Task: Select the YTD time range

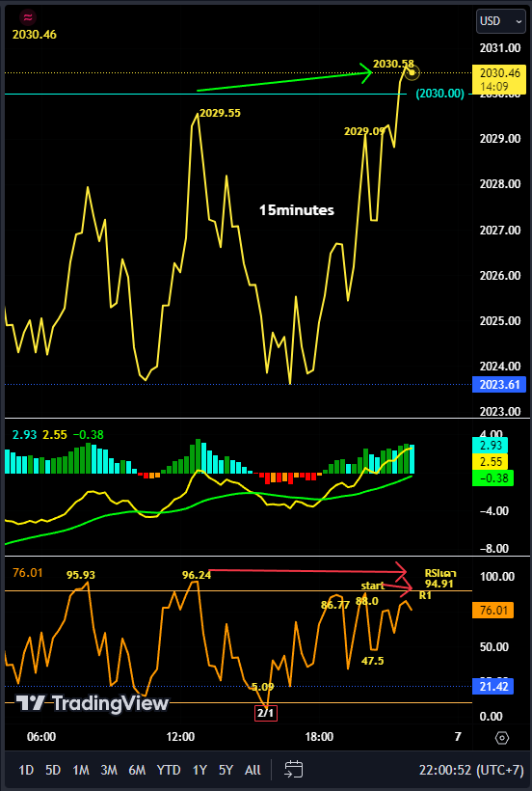Action: [x=169, y=770]
